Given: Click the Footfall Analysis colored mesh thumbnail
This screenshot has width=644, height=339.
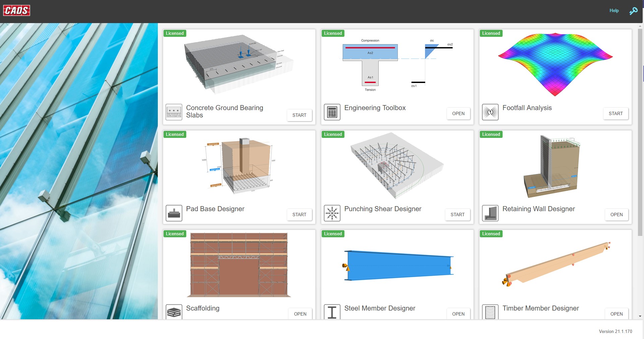Looking at the screenshot, I should pyautogui.click(x=555, y=65).
